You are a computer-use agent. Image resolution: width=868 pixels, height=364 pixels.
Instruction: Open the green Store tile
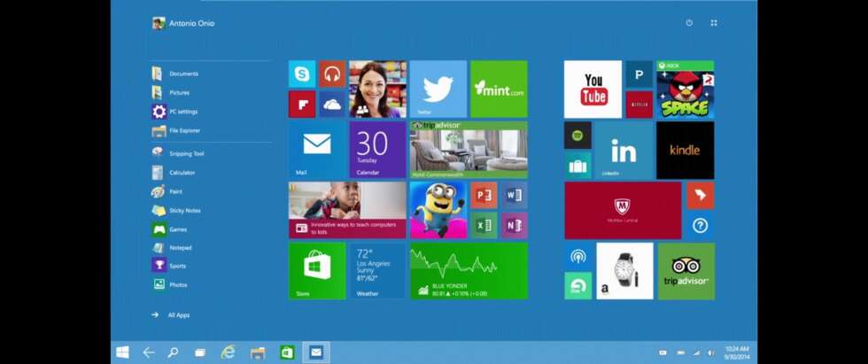point(317,271)
